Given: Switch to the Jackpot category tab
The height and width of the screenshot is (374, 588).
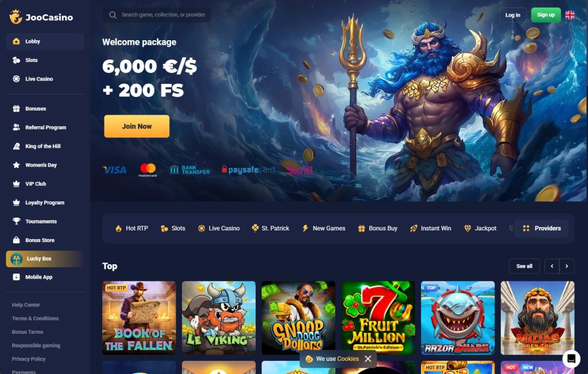Looking at the screenshot, I should point(481,228).
